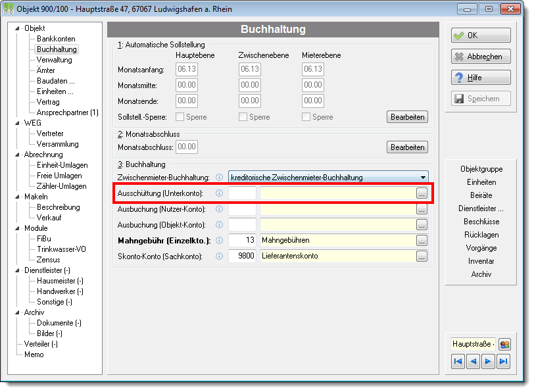
Task: Click Bearbeiten button in Monatsabschluss section
Action: tap(407, 147)
